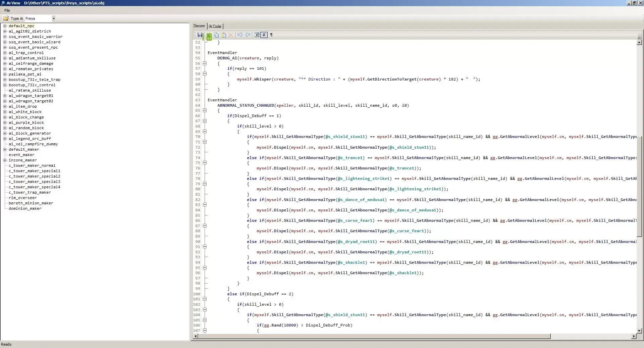This screenshot has height=348, width=644.
Task: Expand the ai_purple_block node
Action: coord(5,122)
